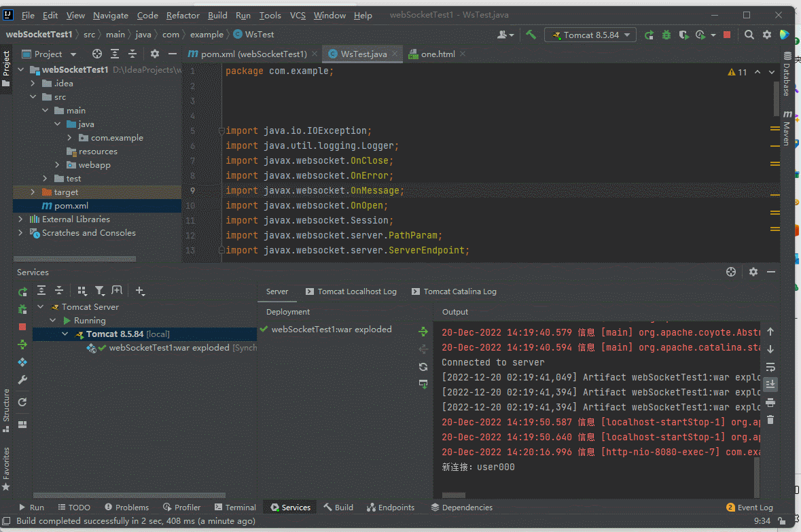The height and width of the screenshot is (532, 801).
Task: Clear console output with the trash icon
Action: tap(770, 420)
